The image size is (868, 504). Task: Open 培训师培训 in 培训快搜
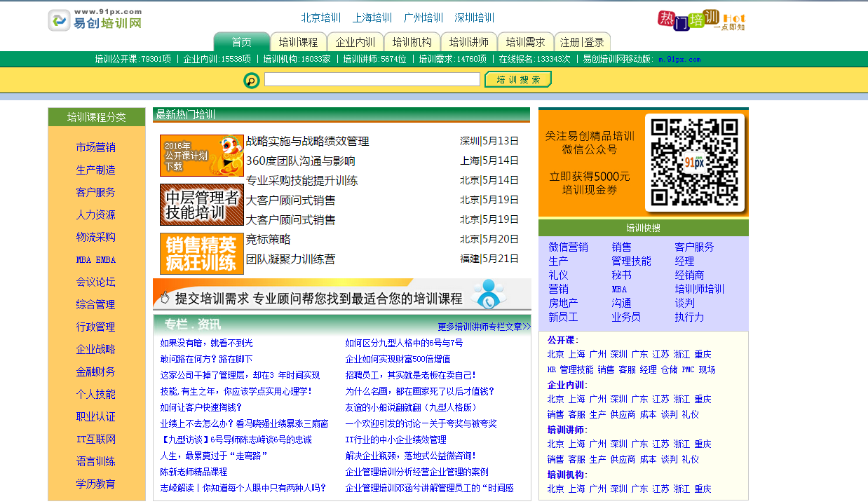pyautogui.click(x=700, y=289)
